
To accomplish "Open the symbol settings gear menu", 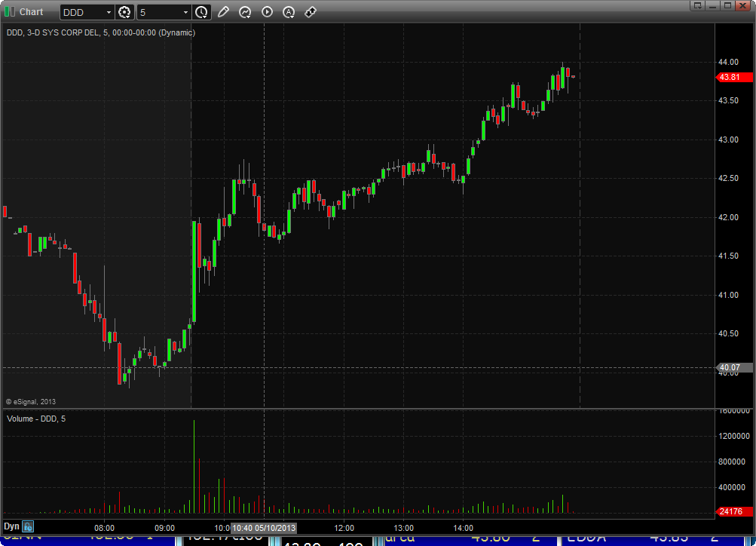I will pos(124,12).
